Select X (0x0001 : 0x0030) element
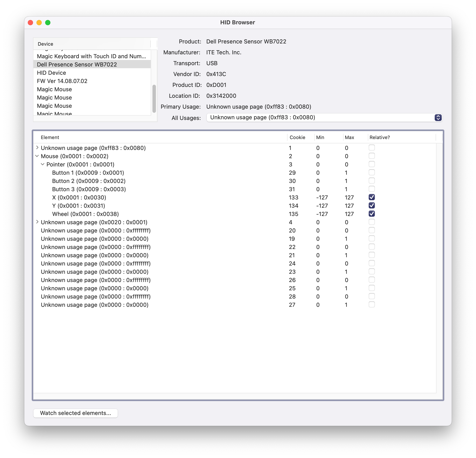 click(235, 197)
